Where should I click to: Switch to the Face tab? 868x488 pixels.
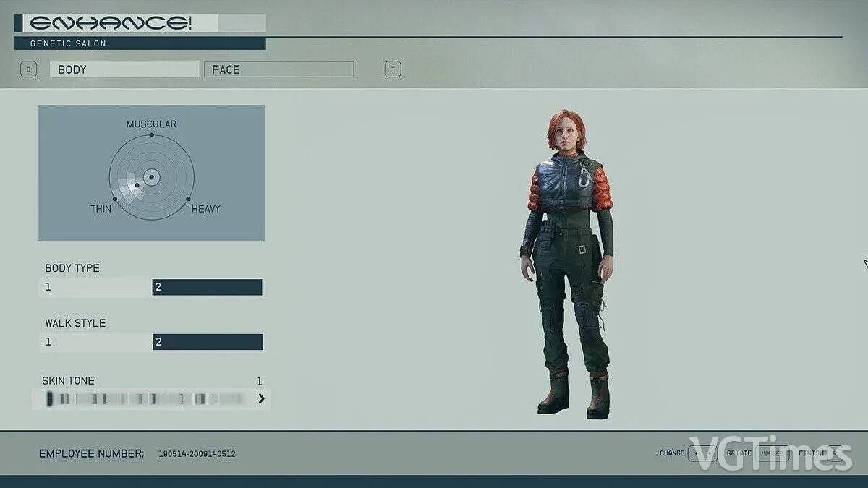pos(279,69)
